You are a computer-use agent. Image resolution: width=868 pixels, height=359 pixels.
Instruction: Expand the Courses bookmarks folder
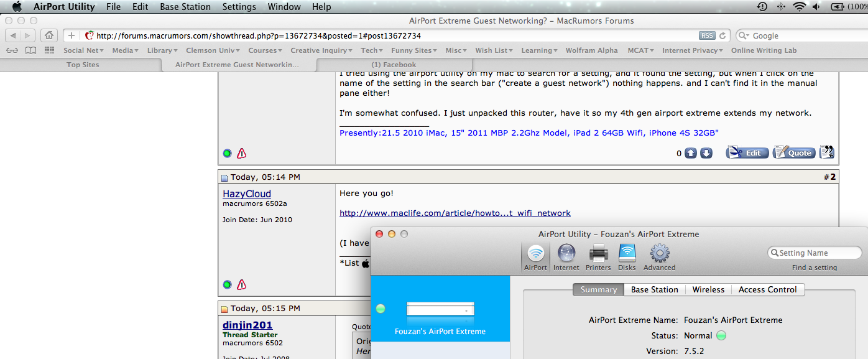pyautogui.click(x=265, y=50)
